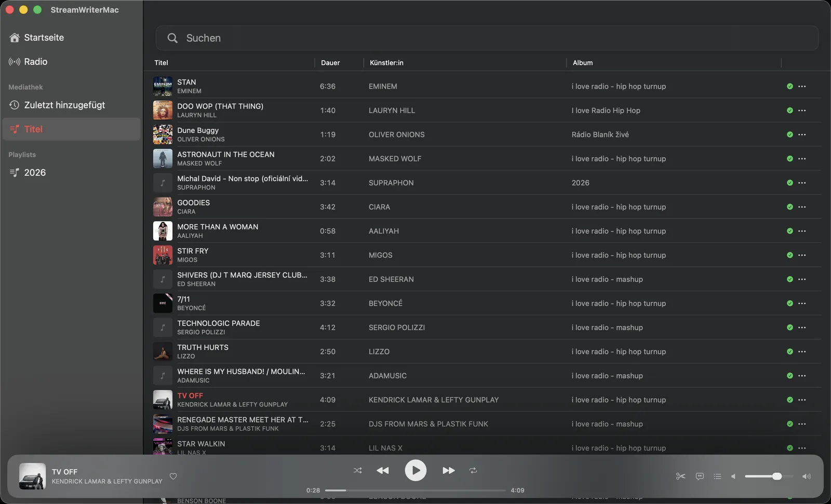
Task: Click the GOODIES cover thumbnail
Action: [x=163, y=207]
